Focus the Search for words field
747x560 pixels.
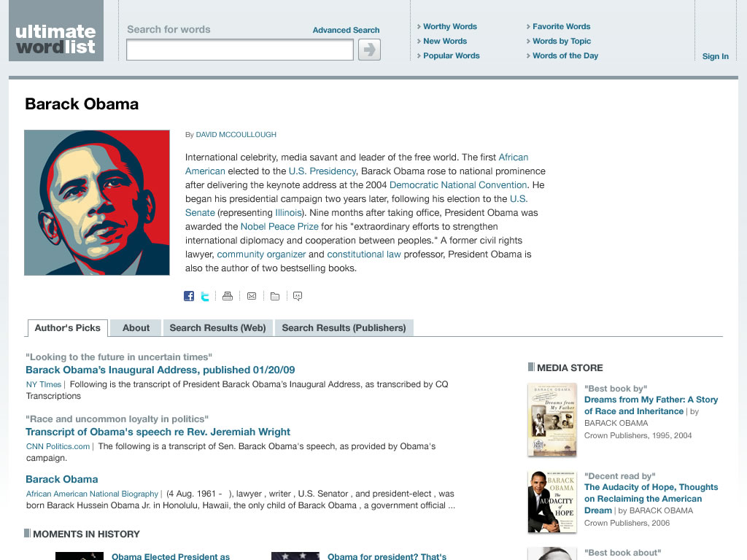[x=239, y=50]
